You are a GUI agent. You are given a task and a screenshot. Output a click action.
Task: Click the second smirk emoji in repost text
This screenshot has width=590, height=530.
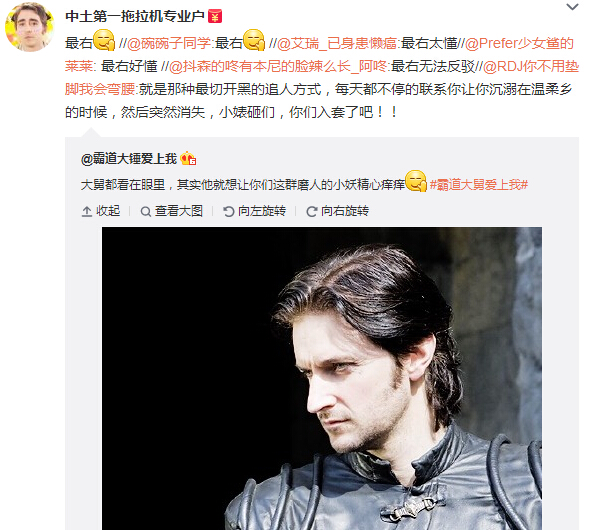(254, 40)
